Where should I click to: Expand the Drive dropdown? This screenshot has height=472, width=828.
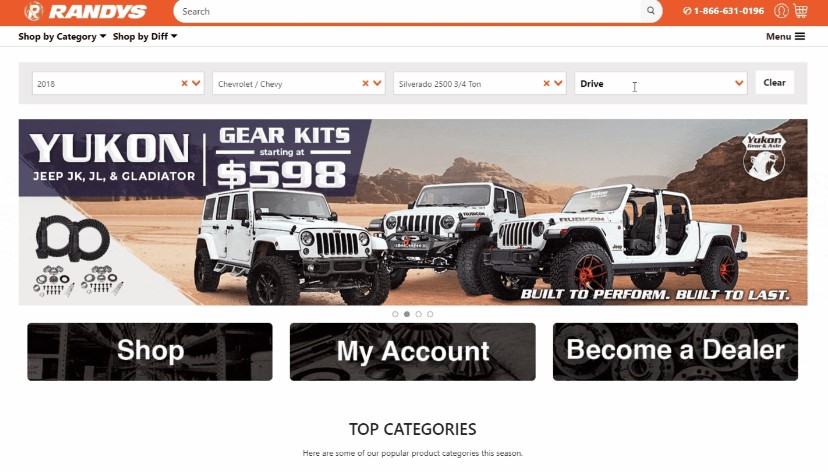[x=661, y=83]
